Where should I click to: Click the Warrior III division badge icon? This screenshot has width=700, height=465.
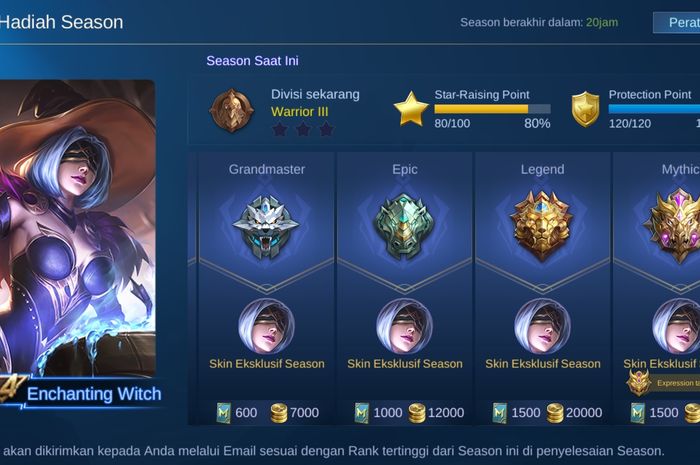tap(231, 110)
